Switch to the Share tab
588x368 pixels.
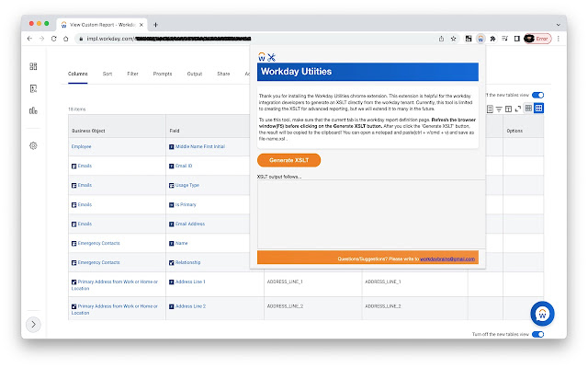223,74
